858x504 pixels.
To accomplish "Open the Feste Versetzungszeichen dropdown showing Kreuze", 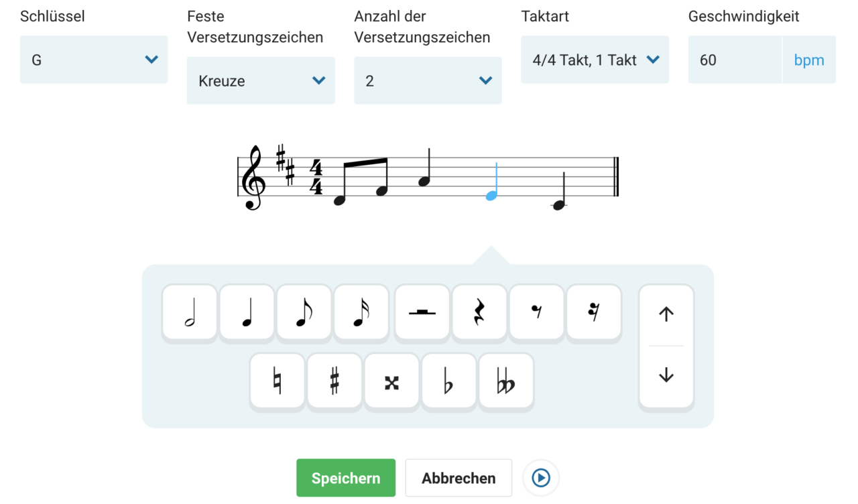I will [261, 80].
